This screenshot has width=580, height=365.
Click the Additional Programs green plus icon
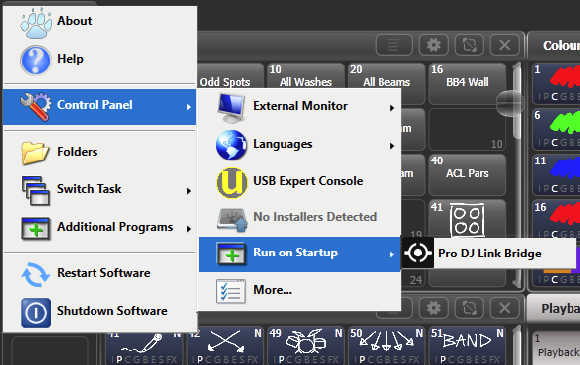(x=36, y=229)
